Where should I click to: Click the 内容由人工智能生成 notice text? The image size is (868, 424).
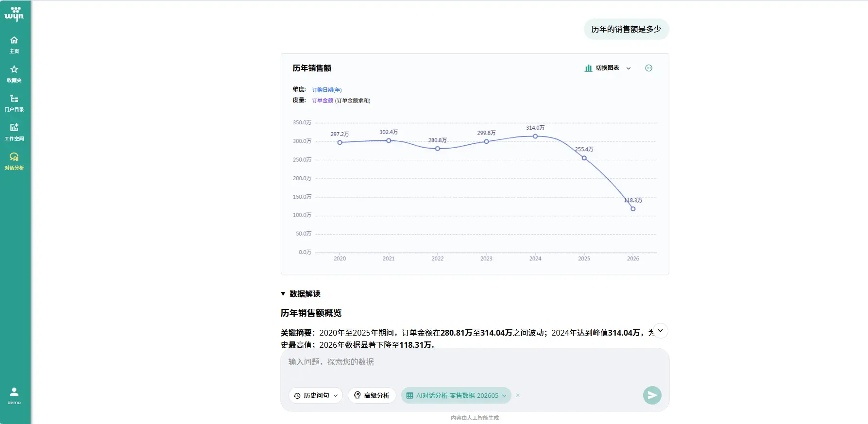(475, 418)
